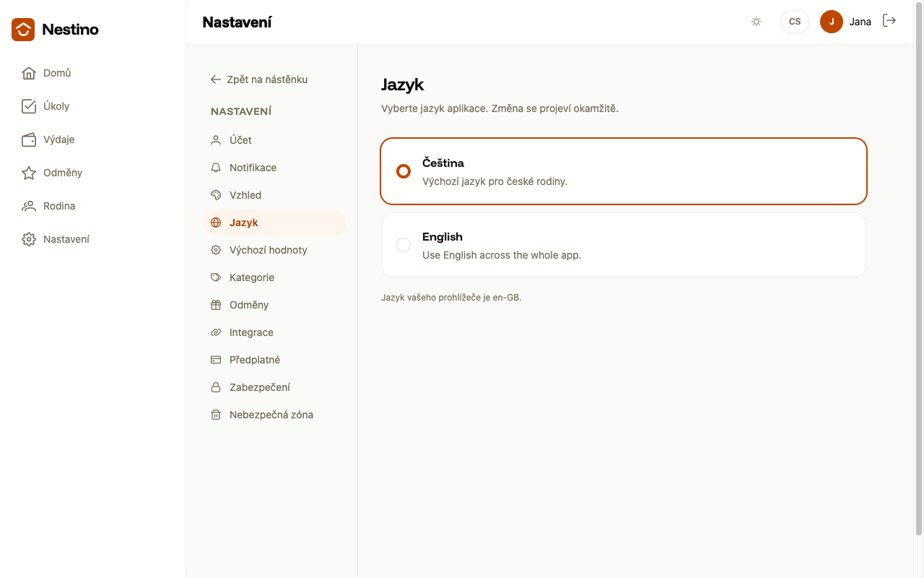Open Úkoly checkbox icon in sidebar
The image size is (924, 578).
point(29,106)
